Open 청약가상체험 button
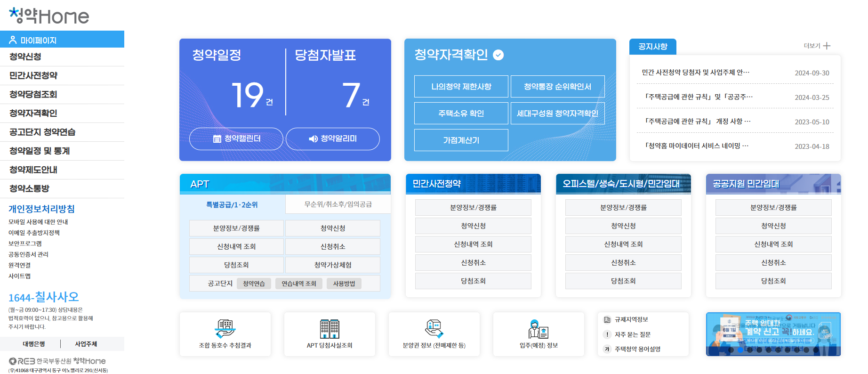This screenshot has width=868, height=374. click(333, 265)
